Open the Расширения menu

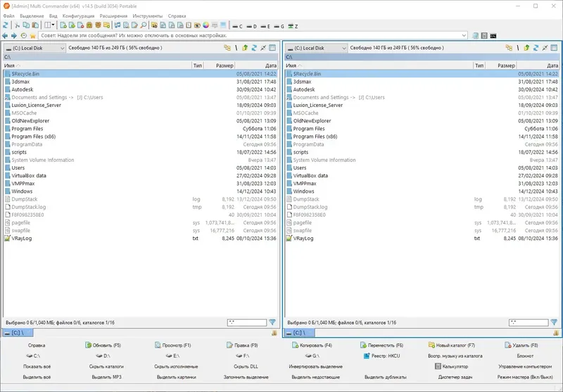(x=113, y=15)
